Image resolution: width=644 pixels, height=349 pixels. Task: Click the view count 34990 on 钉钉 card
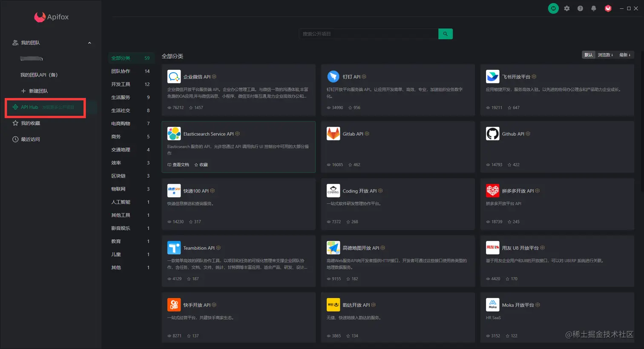click(335, 108)
